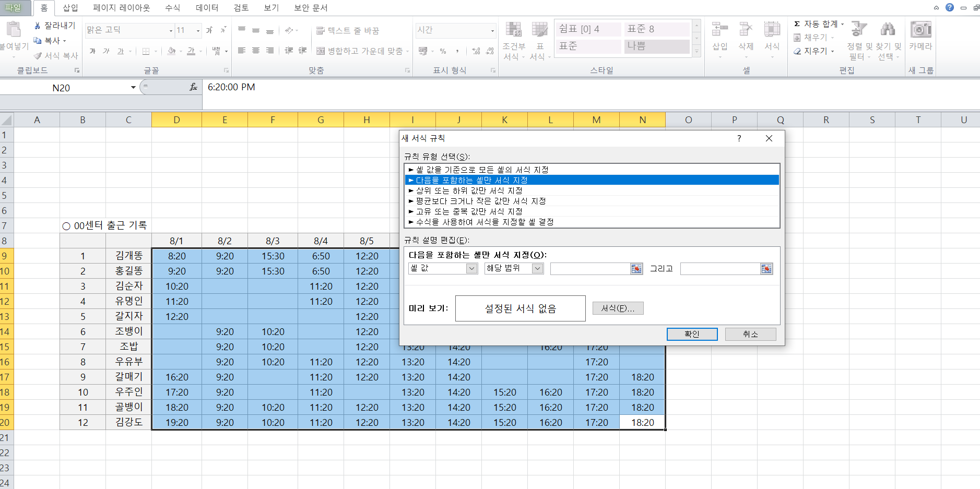The width and height of the screenshot is (980, 489).
Task: Click the Cut (잘라내기) scissors icon
Action: tap(37, 26)
